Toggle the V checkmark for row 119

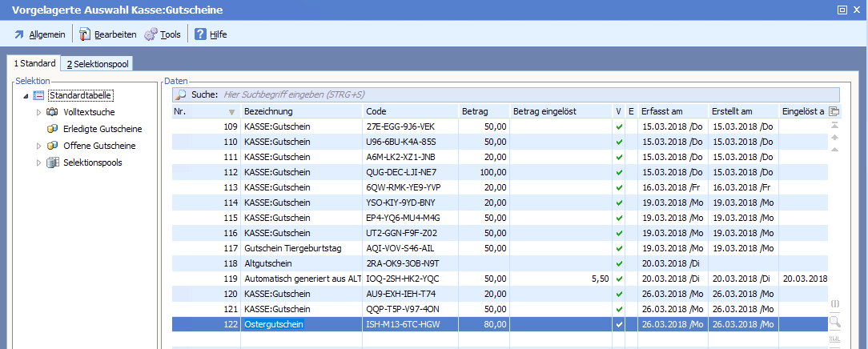click(619, 279)
